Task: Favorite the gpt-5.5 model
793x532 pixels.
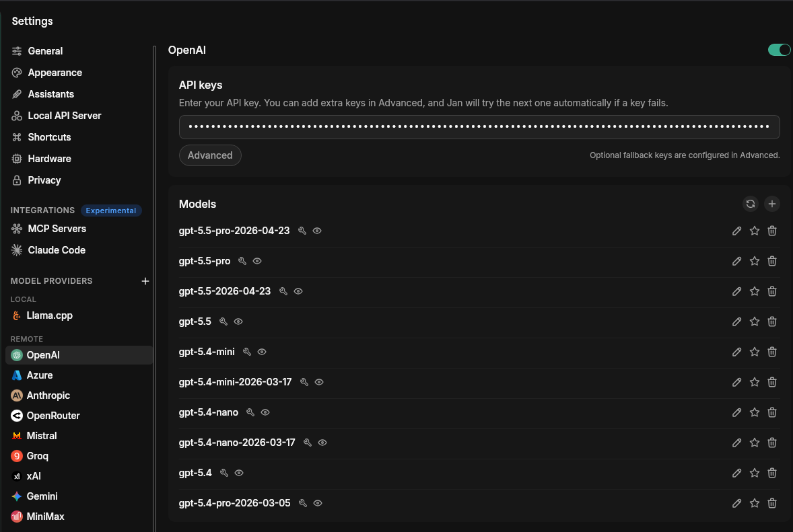Action: point(755,322)
